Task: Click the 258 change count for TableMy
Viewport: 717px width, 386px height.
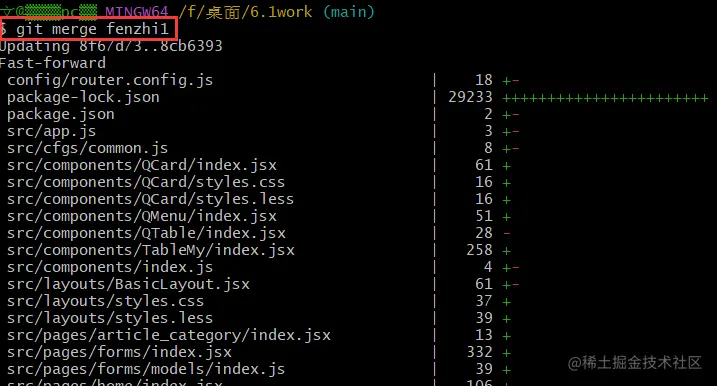Action: (479, 250)
